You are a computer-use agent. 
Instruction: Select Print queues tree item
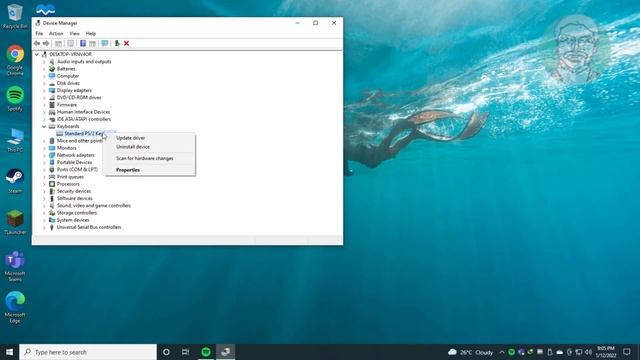pos(70,177)
